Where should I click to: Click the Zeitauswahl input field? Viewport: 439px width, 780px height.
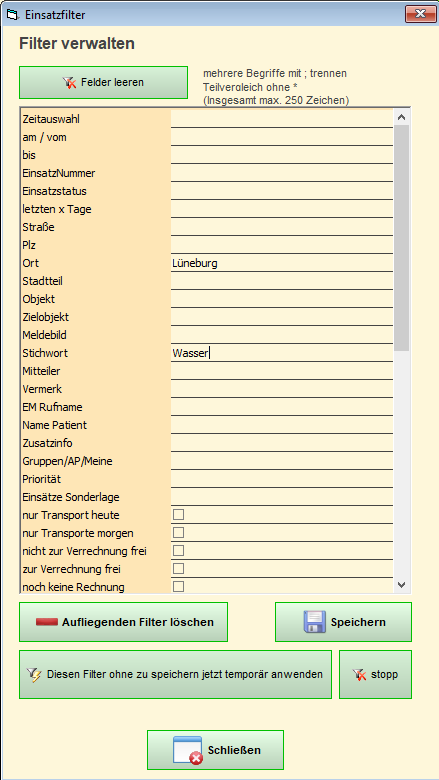pos(282,119)
